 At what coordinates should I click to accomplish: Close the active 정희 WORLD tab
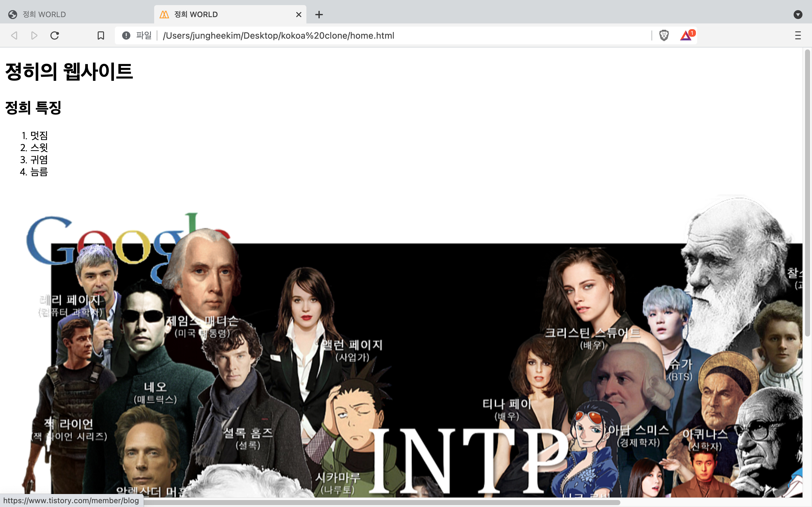click(x=298, y=15)
